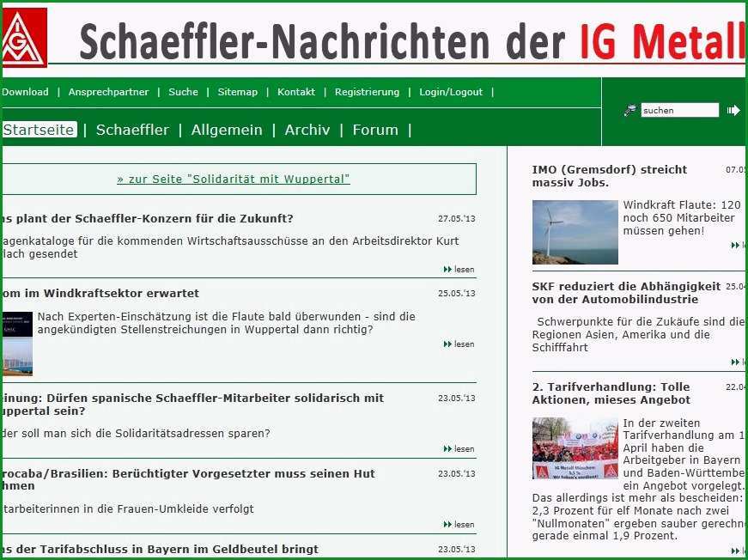This screenshot has width=748, height=560.
Task: Click the wind turbine thumbnail image
Action: click(x=575, y=232)
